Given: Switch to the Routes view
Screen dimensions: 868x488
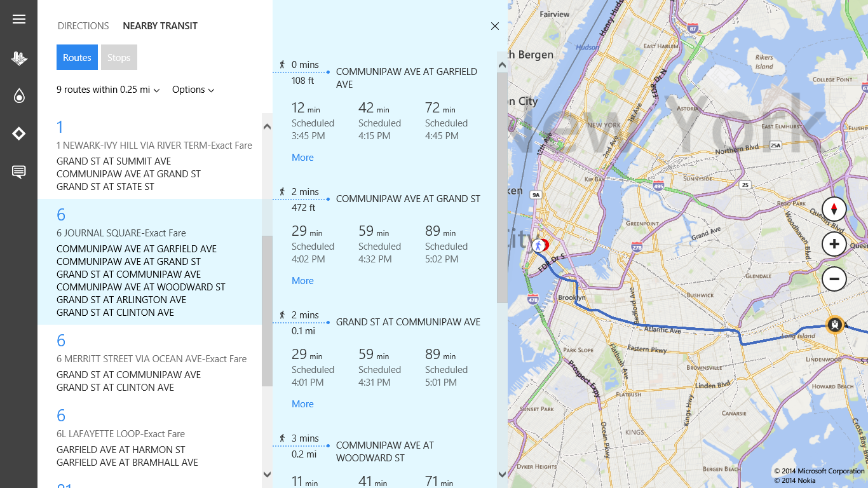Looking at the screenshot, I should point(77,57).
